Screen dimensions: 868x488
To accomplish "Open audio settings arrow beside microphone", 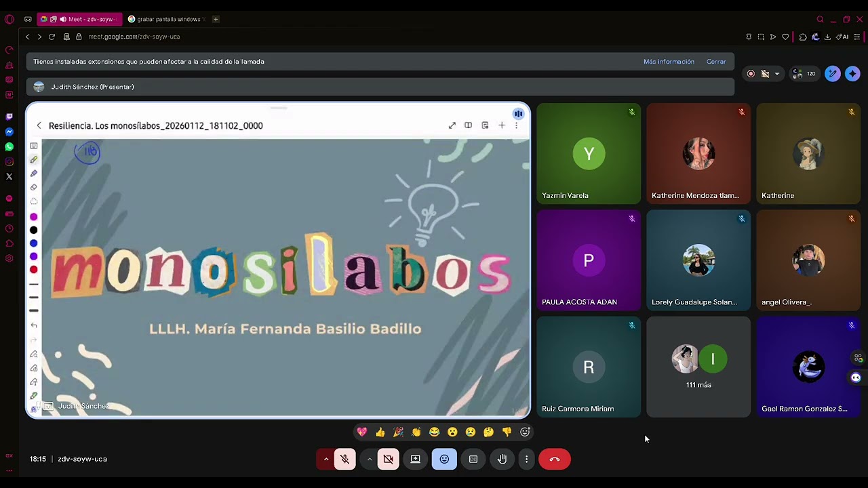I will (326, 459).
